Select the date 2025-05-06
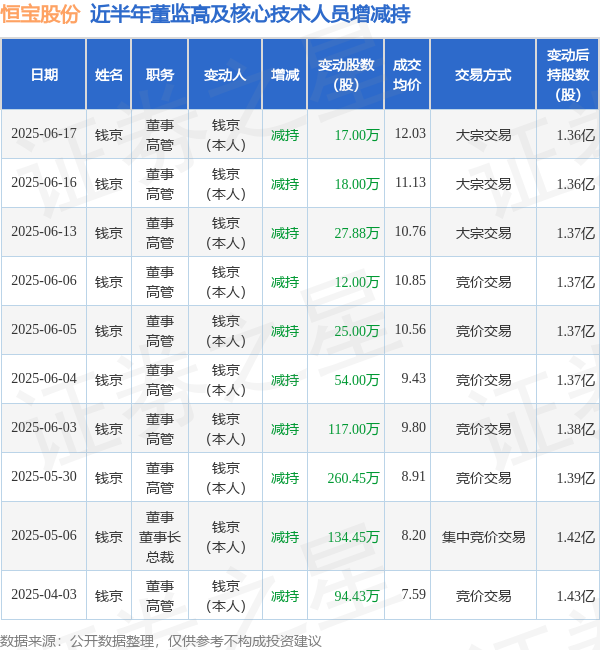Viewport: 600px width, 650px height. (44, 536)
